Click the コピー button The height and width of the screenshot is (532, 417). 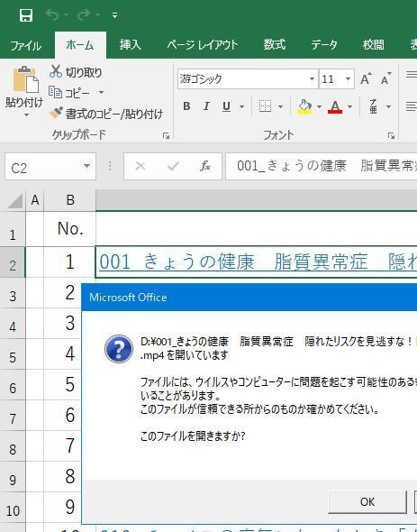(69, 92)
